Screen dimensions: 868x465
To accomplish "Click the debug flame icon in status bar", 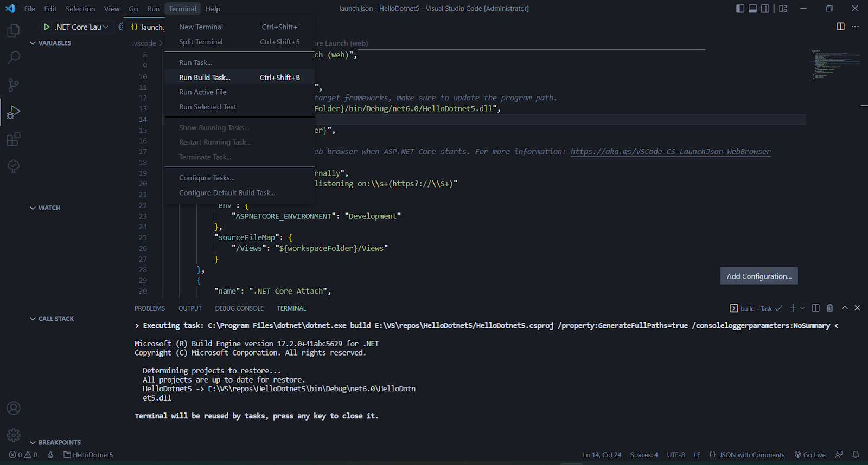I will click(50, 455).
